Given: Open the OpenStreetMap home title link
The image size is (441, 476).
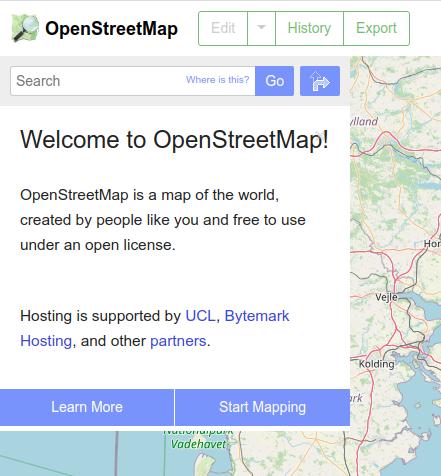Looking at the screenshot, I should coord(111,29).
